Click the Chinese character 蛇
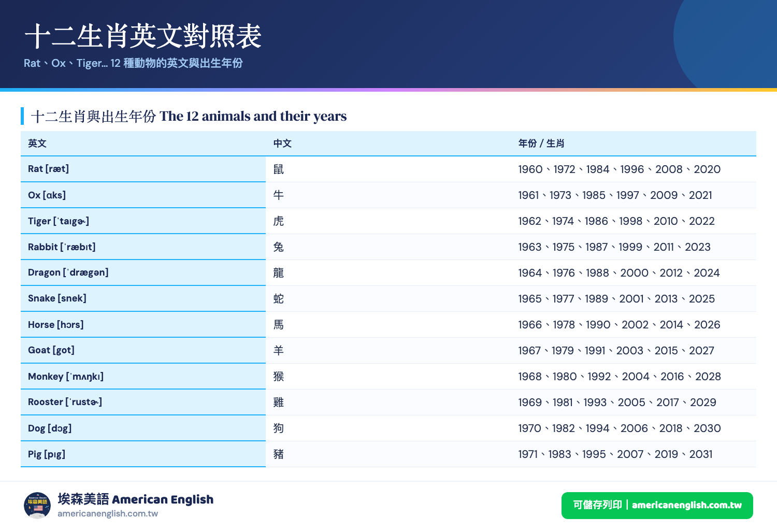Screen dimensions: 777x532 279,299
